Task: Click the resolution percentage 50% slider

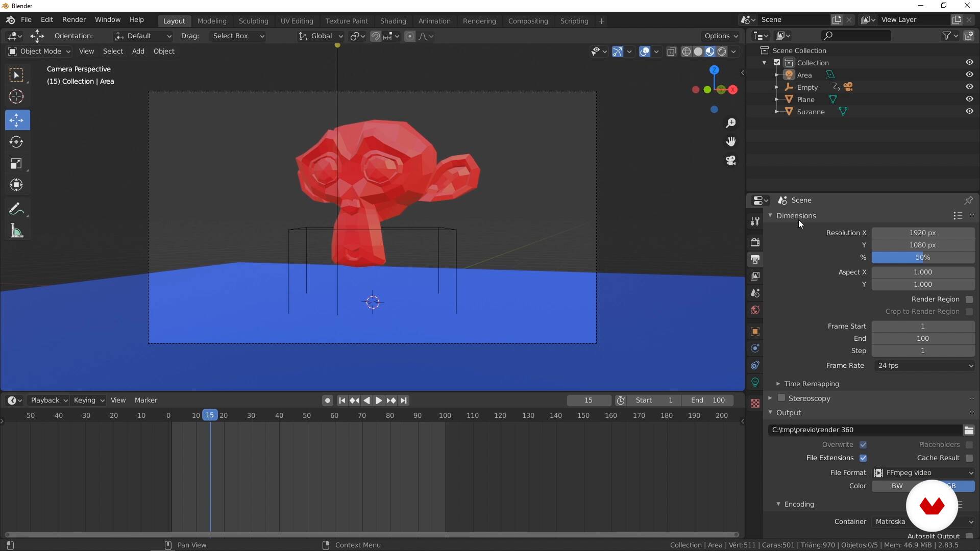Action: coord(923,258)
